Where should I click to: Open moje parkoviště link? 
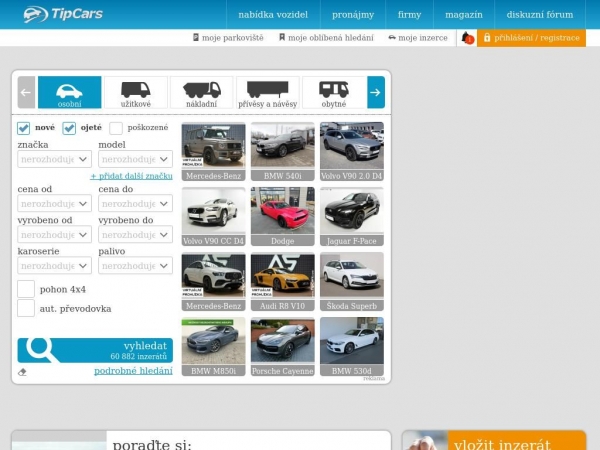coord(228,38)
